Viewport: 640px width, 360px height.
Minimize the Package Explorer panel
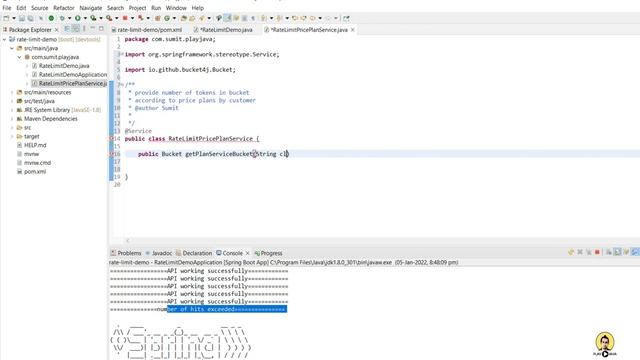pos(93,28)
